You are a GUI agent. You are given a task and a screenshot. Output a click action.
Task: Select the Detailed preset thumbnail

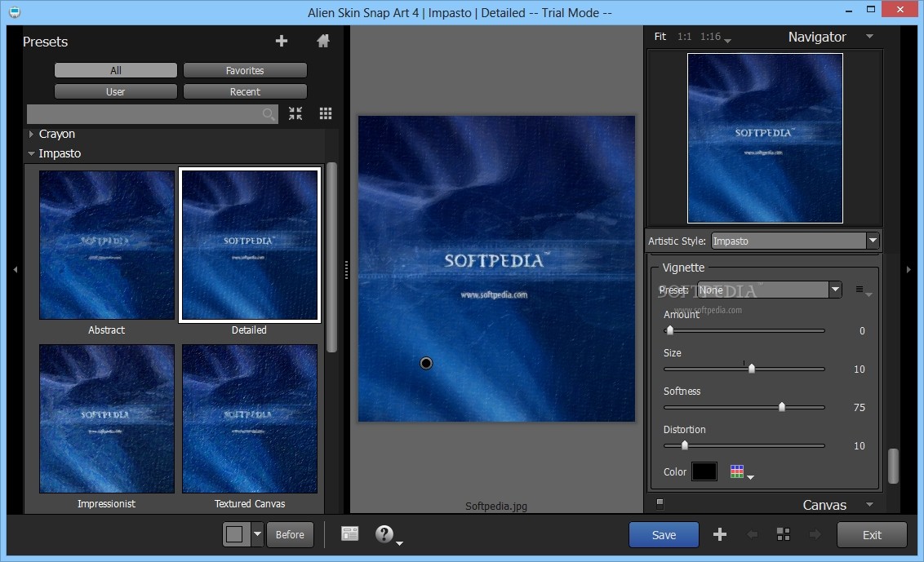[250, 245]
